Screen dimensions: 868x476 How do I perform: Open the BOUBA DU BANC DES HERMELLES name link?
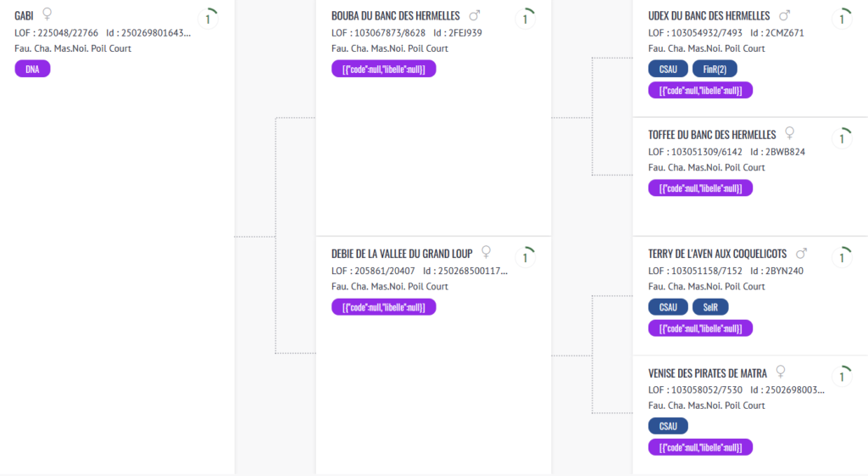[396, 16]
